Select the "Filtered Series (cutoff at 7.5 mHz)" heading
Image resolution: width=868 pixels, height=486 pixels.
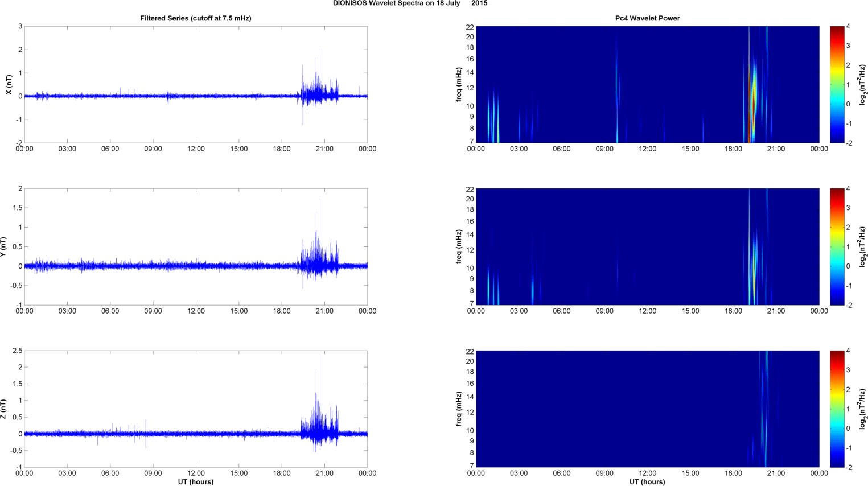(196, 18)
